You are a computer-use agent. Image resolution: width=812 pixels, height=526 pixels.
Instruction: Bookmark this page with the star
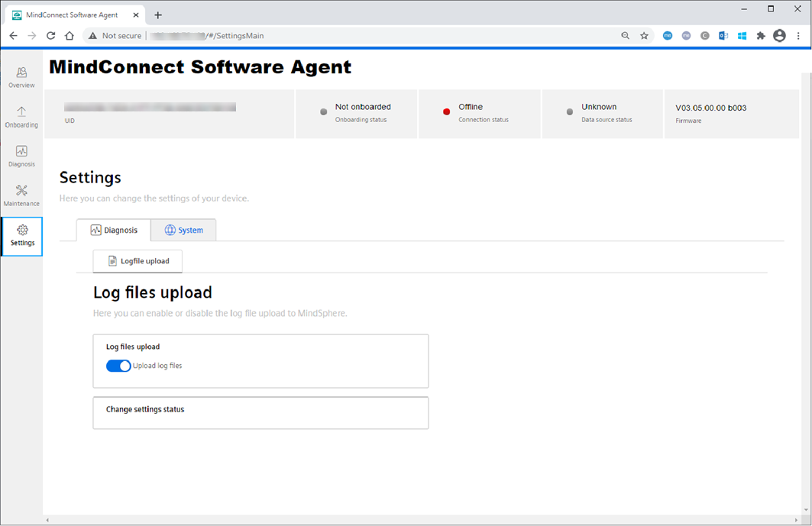click(x=644, y=36)
